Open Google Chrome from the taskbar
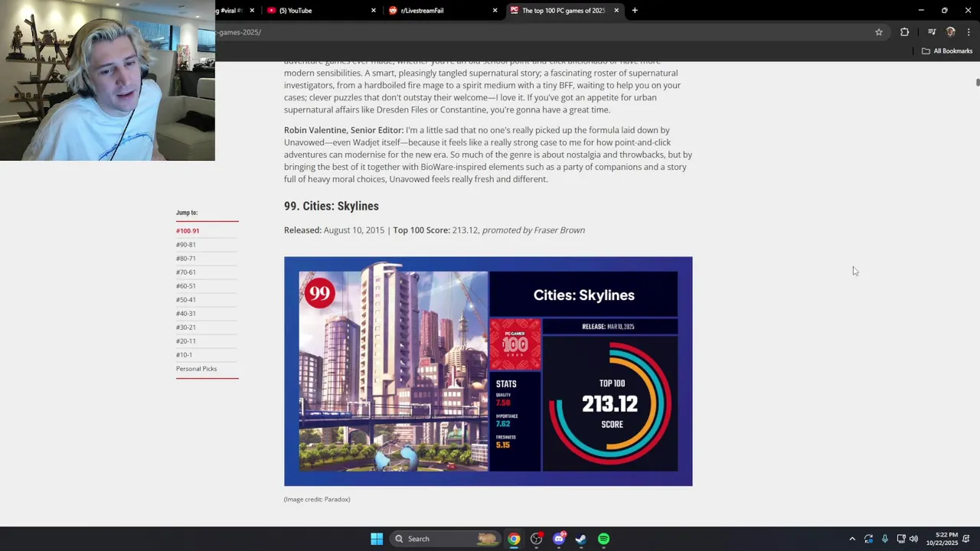980x551 pixels. (514, 539)
